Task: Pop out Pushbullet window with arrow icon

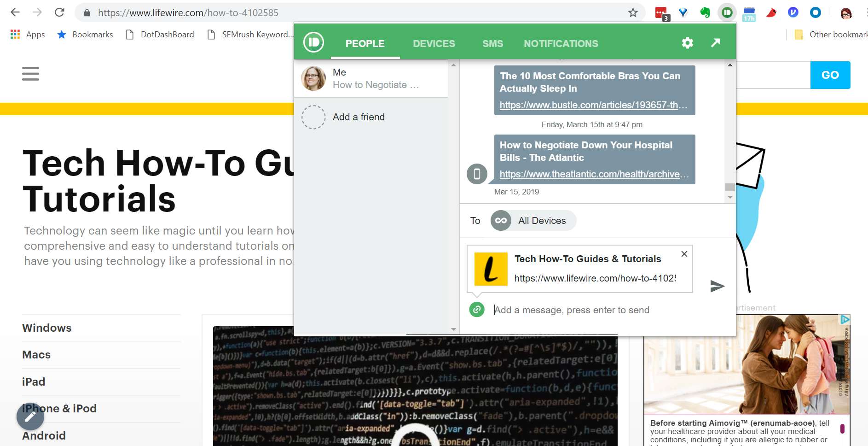Action: [715, 43]
